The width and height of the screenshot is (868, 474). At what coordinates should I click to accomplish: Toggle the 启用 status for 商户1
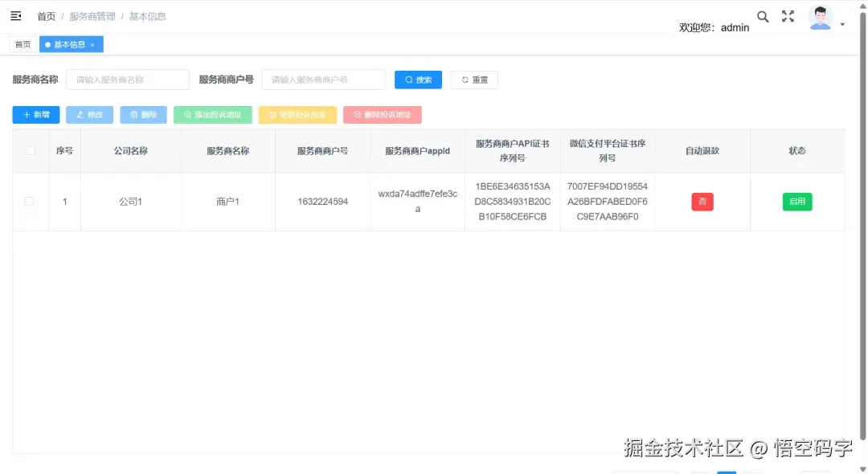[796, 202]
